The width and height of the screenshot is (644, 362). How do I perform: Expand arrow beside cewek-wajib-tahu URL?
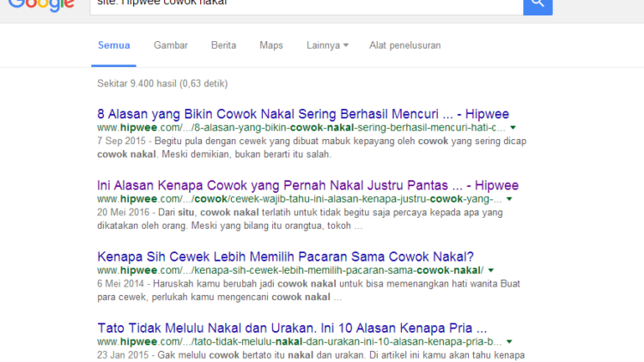click(x=509, y=199)
